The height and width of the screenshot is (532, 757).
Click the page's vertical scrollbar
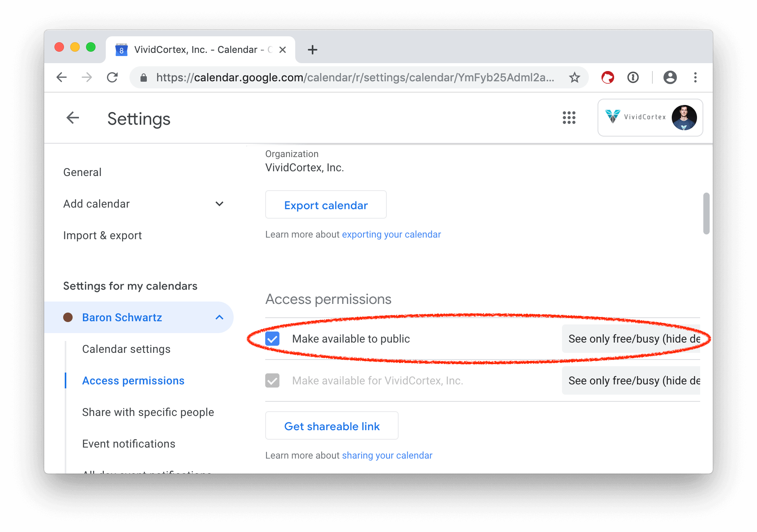[x=706, y=214]
